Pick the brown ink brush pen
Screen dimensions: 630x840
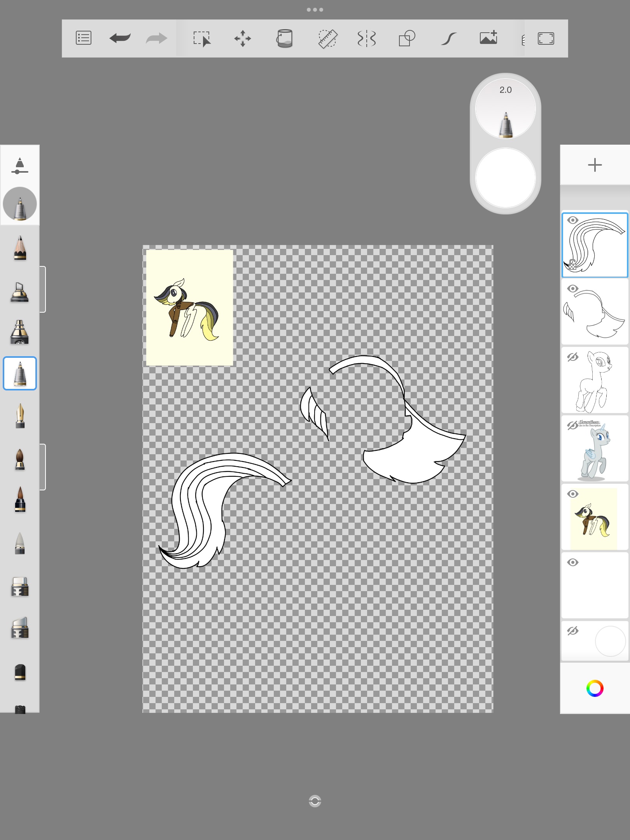coord(20,499)
